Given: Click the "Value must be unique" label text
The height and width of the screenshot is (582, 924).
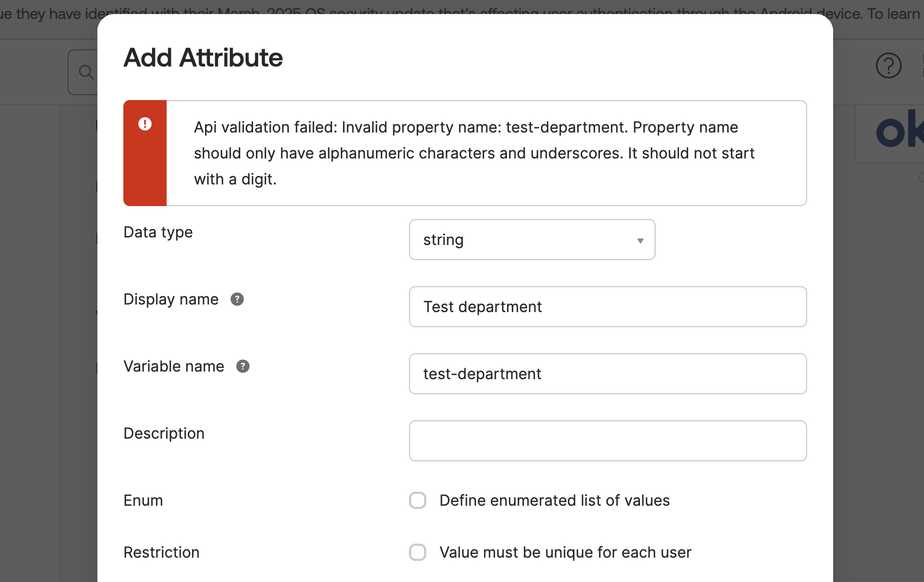Looking at the screenshot, I should pyautogui.click(x=565, y=552).
